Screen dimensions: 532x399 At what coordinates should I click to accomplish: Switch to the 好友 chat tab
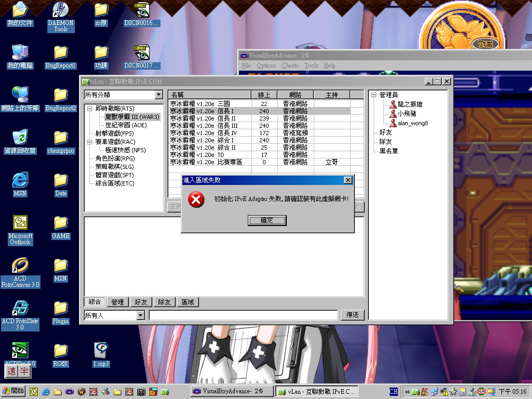tap(141, 302)
